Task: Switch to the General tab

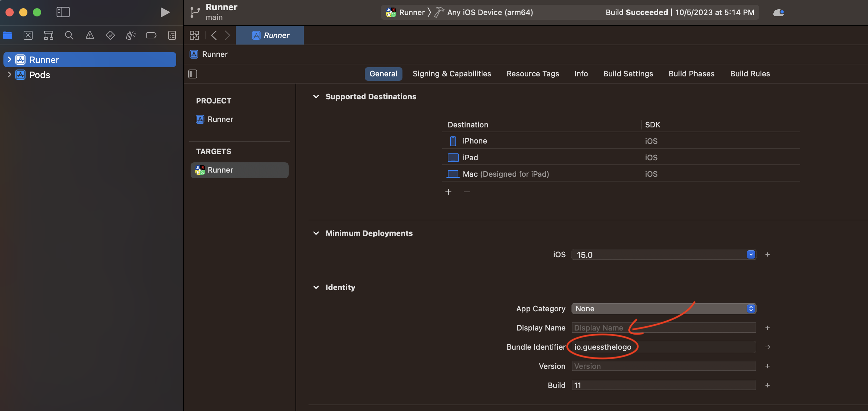Action: [383, 74]
